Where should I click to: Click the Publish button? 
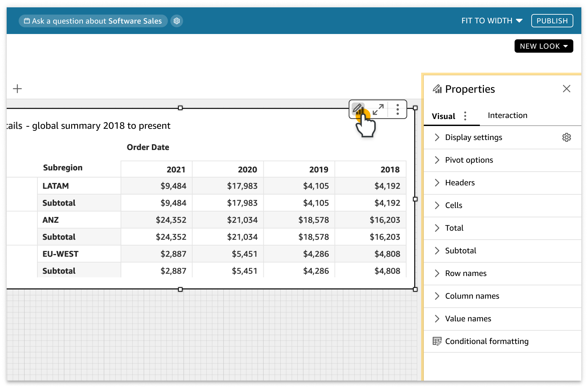coord(552,21)
